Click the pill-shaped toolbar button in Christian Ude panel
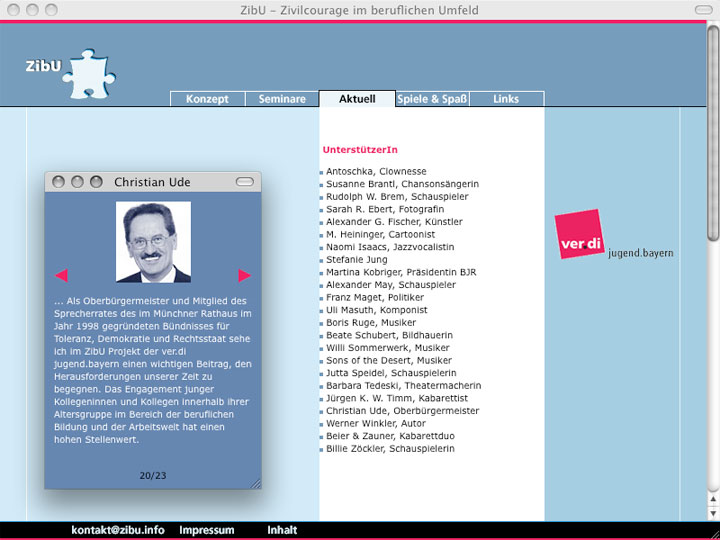This screenshot has width=720, height=540. pos(245,182)
